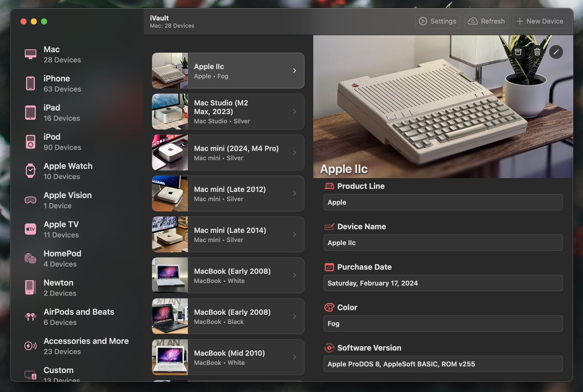Image resolution: width=583 pixels, height=392 pixels.
Task: Click the Accessories and More icon
Action: [31, 346]
